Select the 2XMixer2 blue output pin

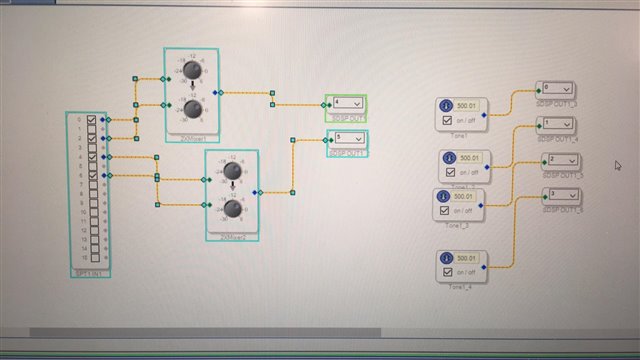255,192
